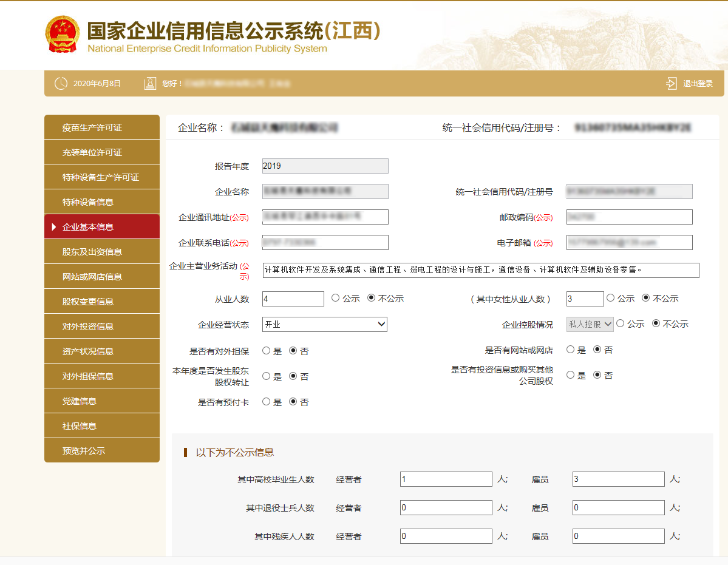Viewport: 728px width, 565px height.
Task: Click the user profile icon
Action: coord(150,84)
